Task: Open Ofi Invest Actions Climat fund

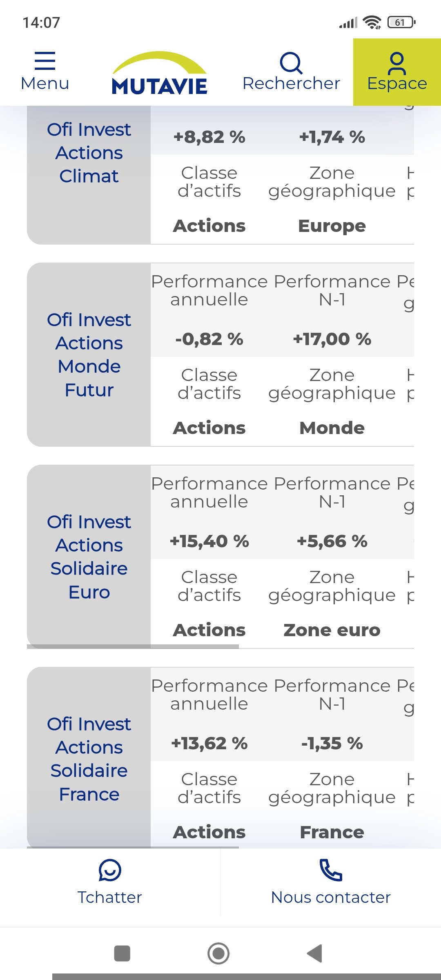Action: (x=89, y=153)
